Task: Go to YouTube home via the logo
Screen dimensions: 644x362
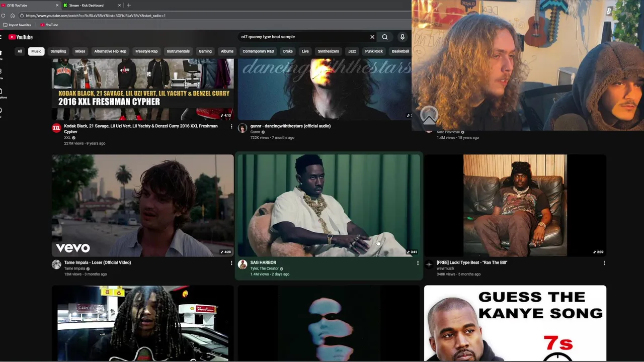Action: 21,37
